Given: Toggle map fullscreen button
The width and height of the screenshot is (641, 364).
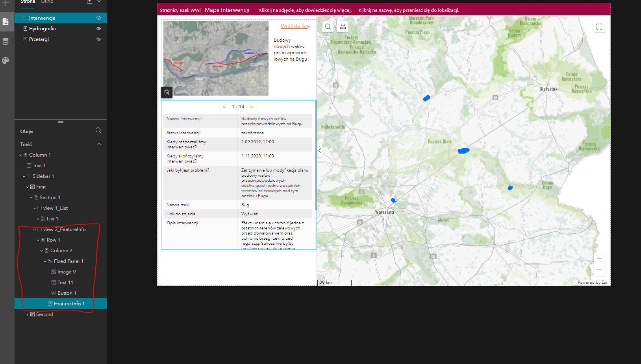Looking at the screenshot, I should (x=599, y=27).
